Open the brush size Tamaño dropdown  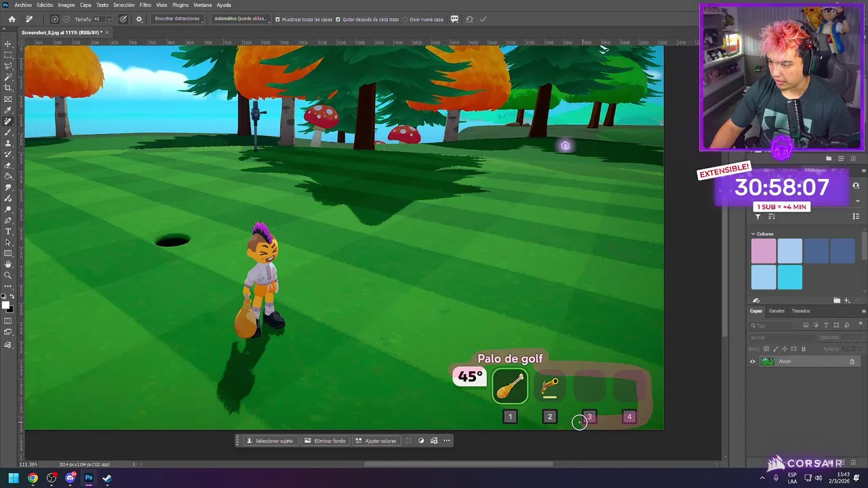108,19
